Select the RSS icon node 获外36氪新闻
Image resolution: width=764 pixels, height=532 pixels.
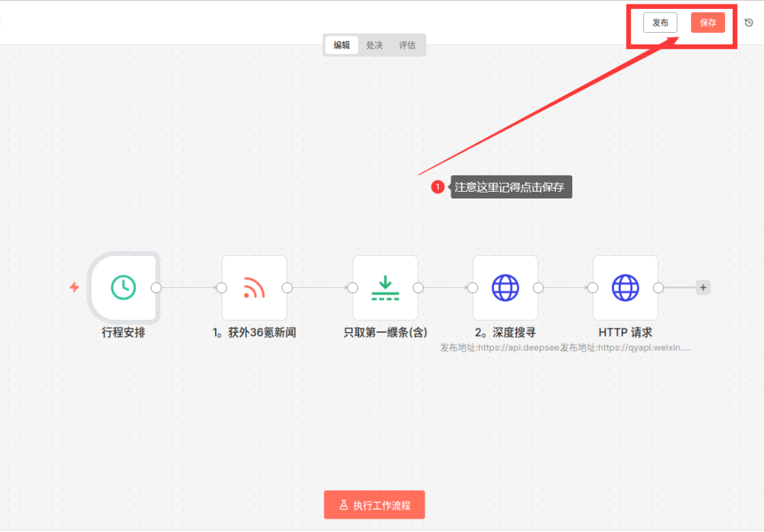pos(254,287)
